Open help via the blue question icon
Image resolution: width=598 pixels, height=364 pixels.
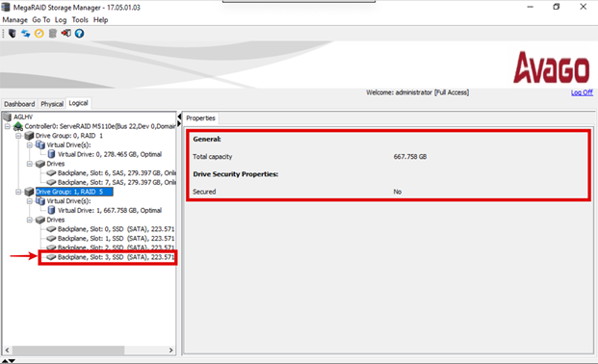[x=79, y=34]
